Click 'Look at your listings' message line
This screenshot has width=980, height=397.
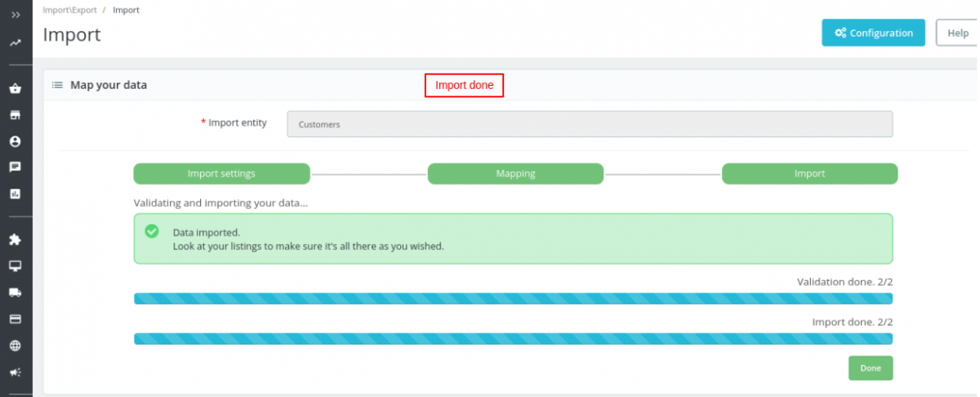(309, 246)
